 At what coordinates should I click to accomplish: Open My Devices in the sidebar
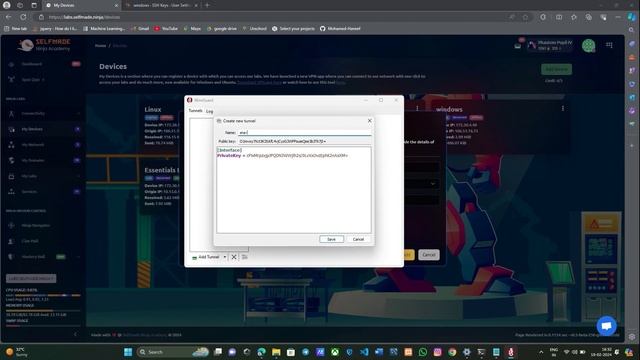[x=32, y=129]
